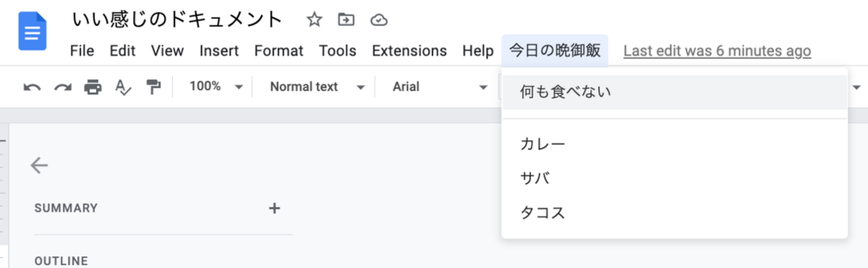This screenshot has height=268, width=868.
Task: Click the document title いい感じのドキュメント
Action: coord(178,20)
